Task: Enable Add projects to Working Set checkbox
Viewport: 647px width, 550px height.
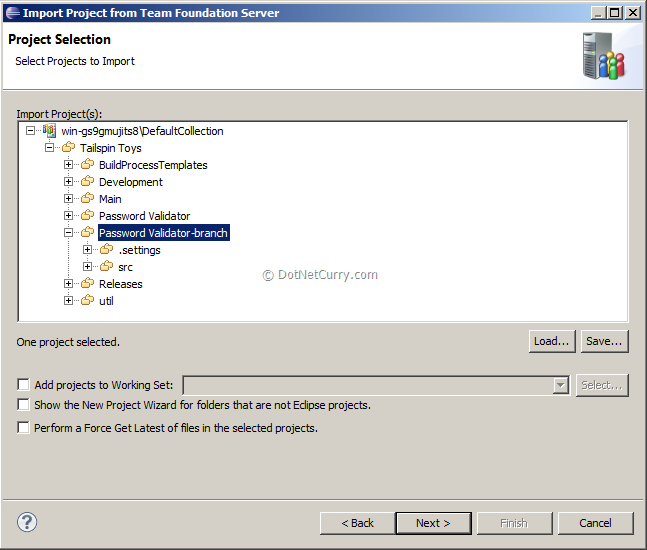Action: click(x=24, y=385)
